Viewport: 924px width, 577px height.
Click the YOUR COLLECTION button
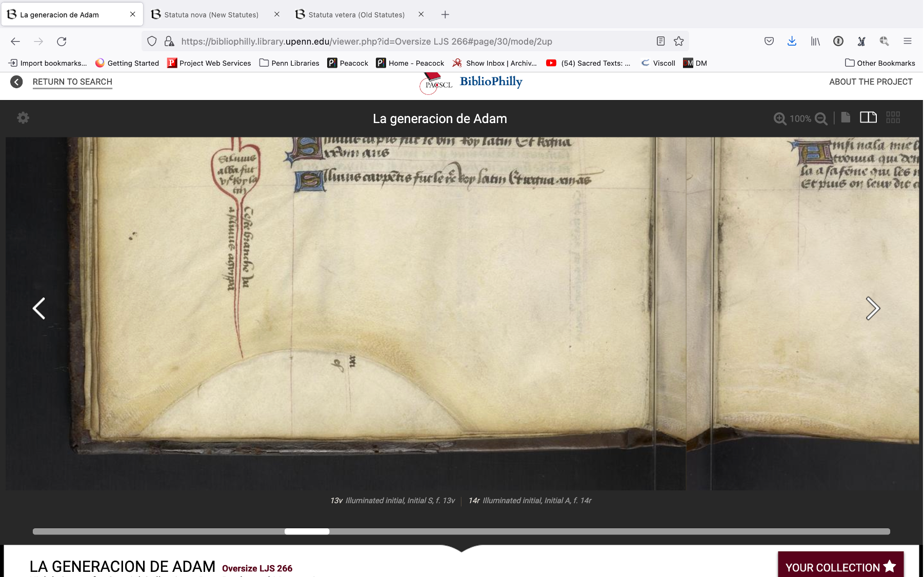point(841,565)
